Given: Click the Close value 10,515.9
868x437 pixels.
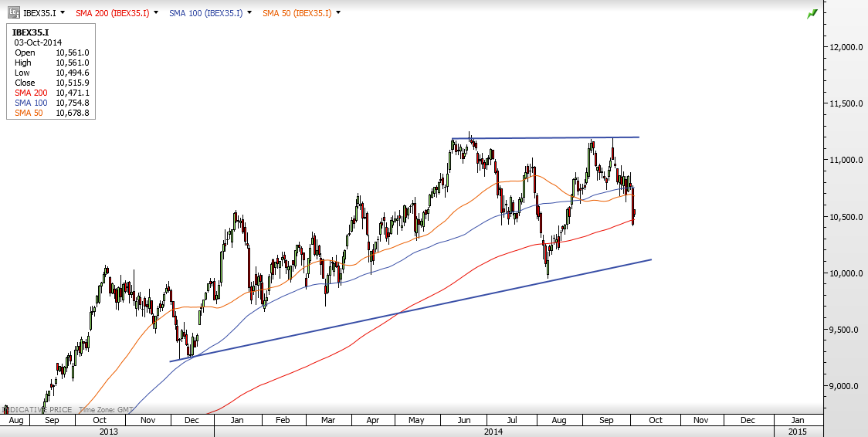Looking at the screenshot, I should (73, 83).
